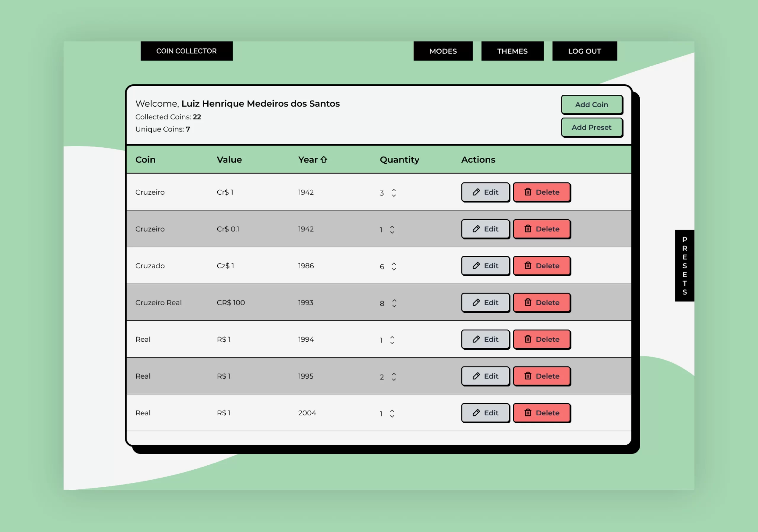Screen dimensions: 758x532
Task: Go to Coin Collector home logo
Action: [x=187, y=51]
